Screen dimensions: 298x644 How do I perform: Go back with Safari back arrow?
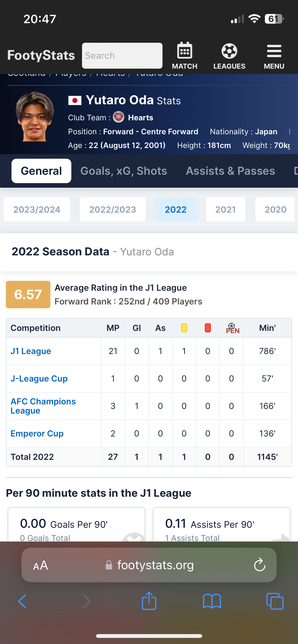pyautogui.click(x=22, y=601)
